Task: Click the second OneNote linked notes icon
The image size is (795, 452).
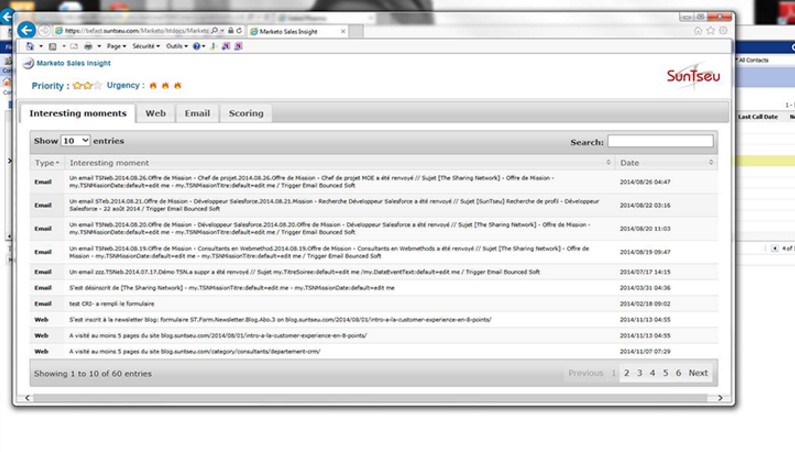Action: click(238, 46)
